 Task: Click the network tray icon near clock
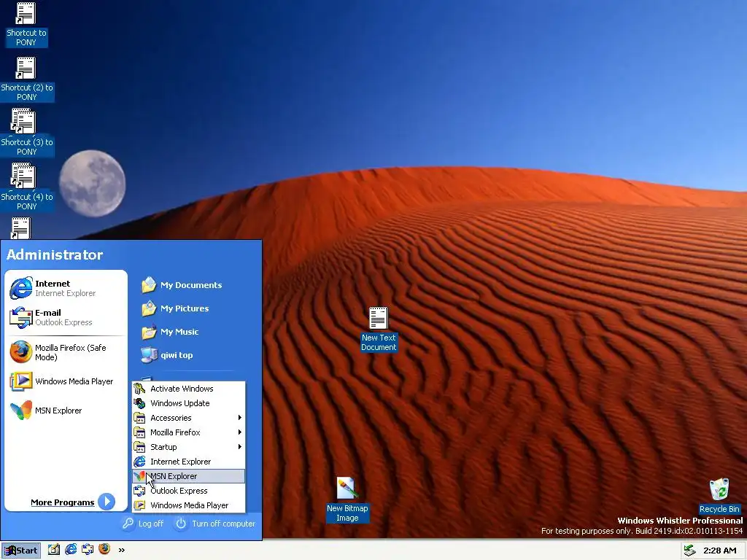[x=689, y=551]
